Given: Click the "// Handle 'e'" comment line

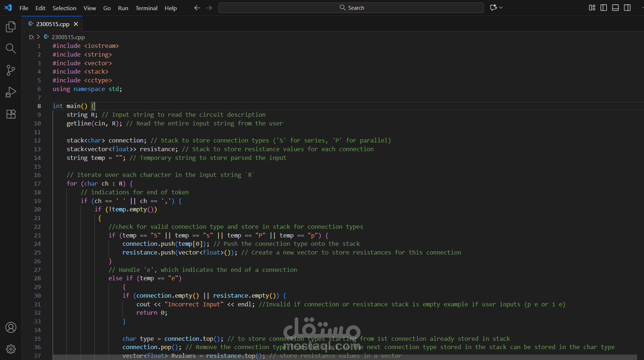Looking at the screenshot, I should (x=203, y=270).
